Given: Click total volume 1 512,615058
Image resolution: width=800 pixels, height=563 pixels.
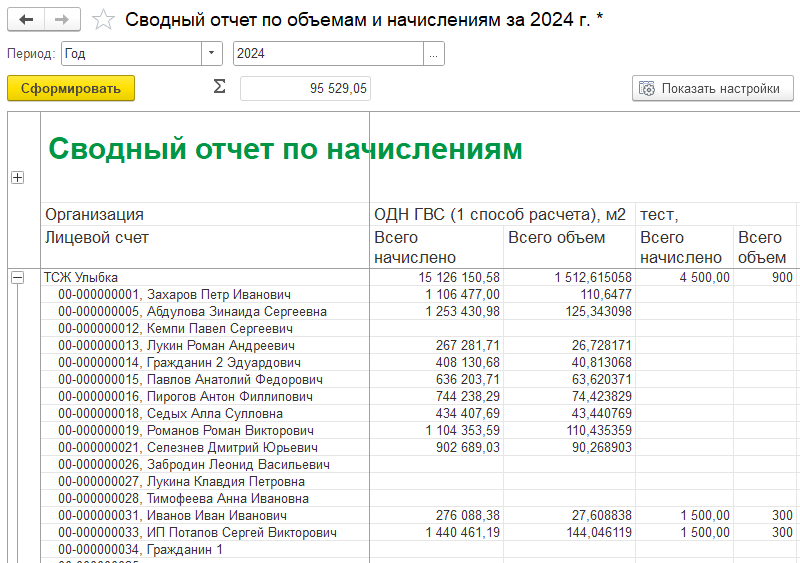Looking at the screenshot, I should 569,277.
